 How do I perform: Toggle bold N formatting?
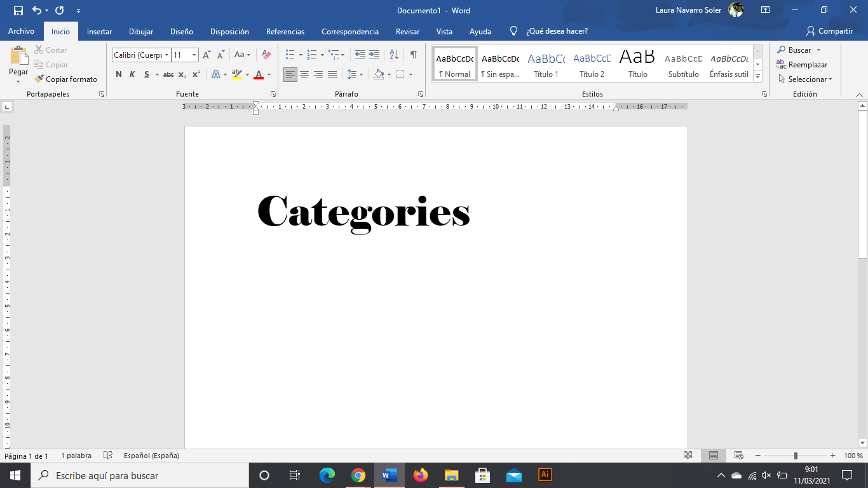pyautogui.click(x=118, y=74)
